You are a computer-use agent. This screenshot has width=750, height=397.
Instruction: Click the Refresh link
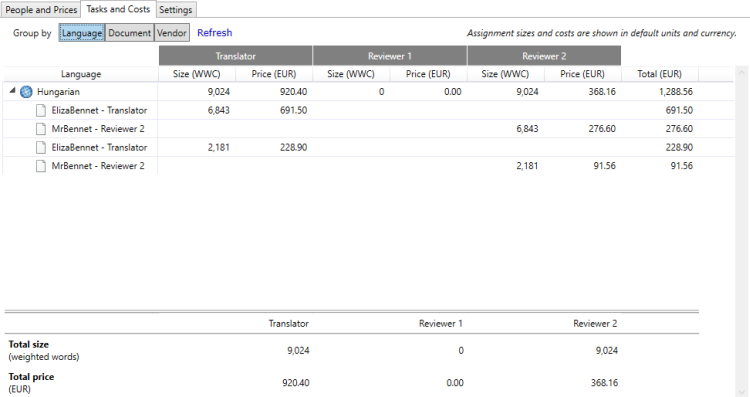215,33
